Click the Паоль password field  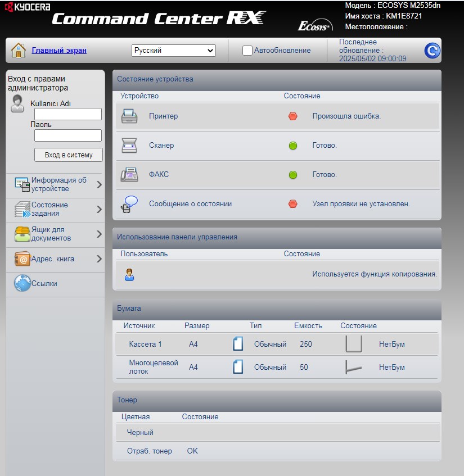pyautogui.click(x=67, y=135)
